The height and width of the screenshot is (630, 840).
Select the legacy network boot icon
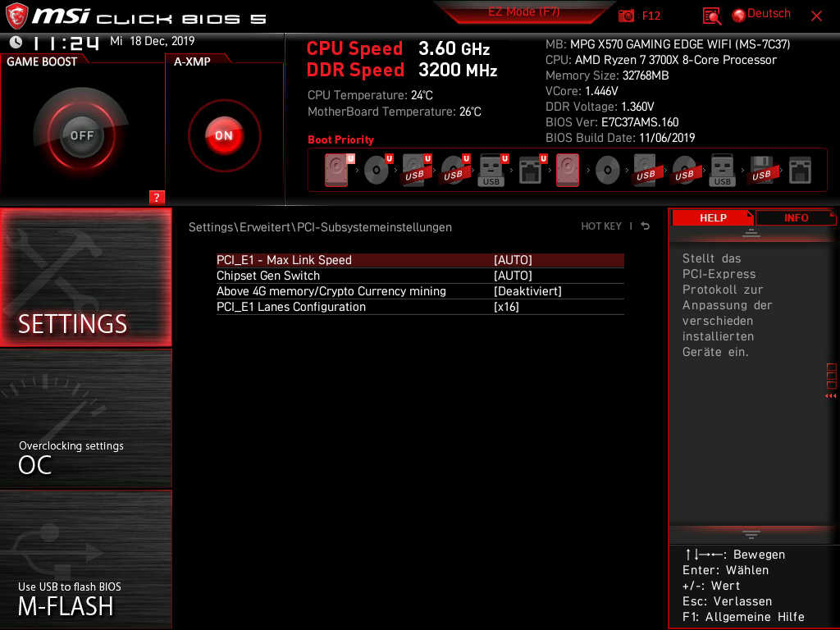(800, 171)
